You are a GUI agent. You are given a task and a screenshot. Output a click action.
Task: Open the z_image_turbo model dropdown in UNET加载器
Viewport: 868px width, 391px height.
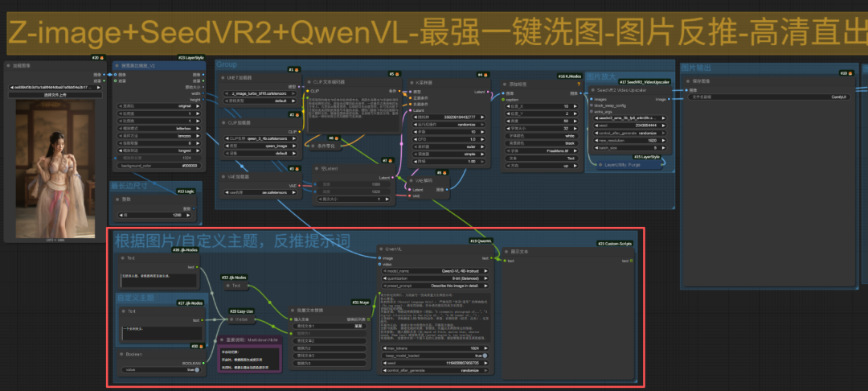[x=262, y=93]
